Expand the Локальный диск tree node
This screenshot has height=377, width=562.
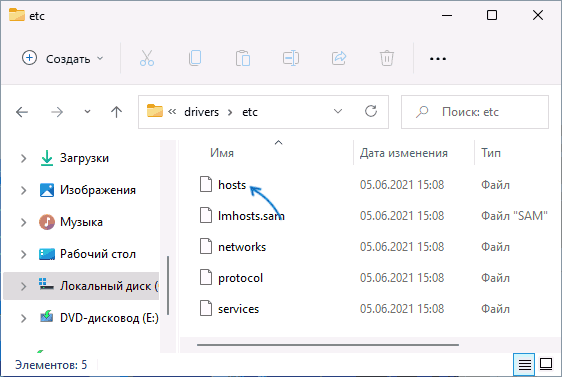pos(23,286)
